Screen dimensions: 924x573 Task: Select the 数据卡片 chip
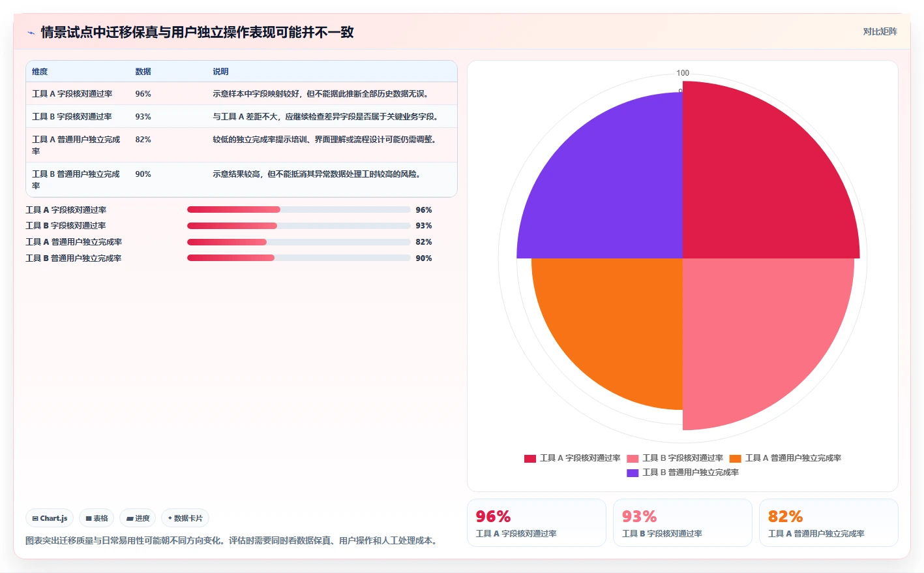click(185, 518)
